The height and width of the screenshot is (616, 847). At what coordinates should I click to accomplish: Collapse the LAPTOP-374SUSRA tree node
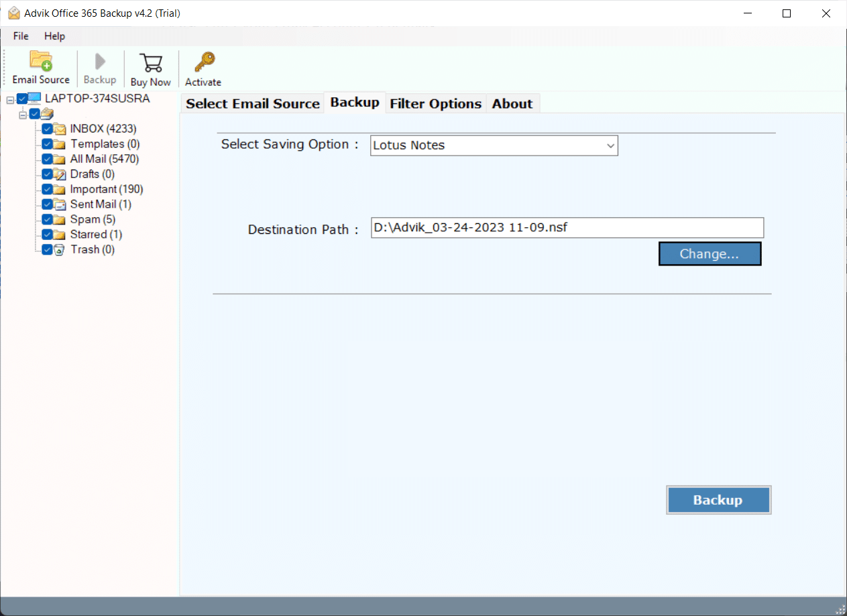[10, 99]
